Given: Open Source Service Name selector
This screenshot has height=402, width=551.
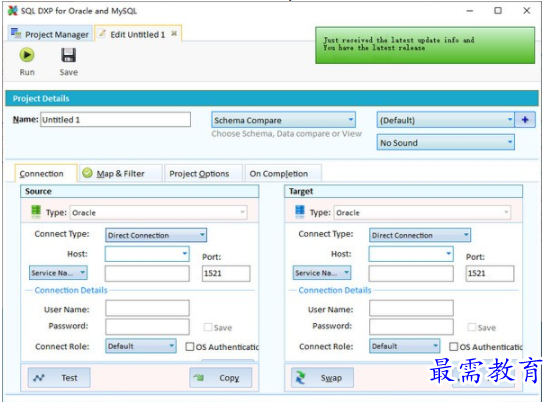Looking at the screenshot, I should [58, 273].
